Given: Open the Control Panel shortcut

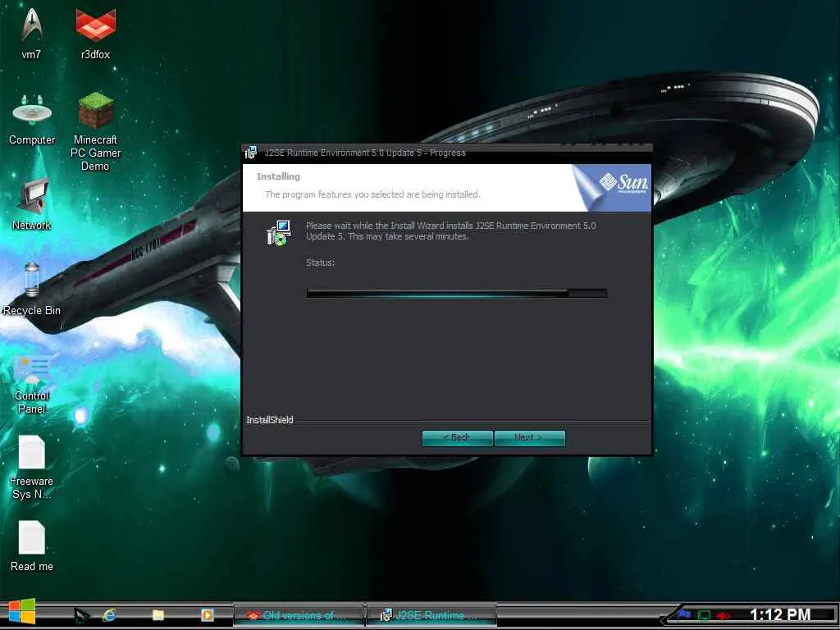Looking at the screenshot, I should click(x=32, y=383).
